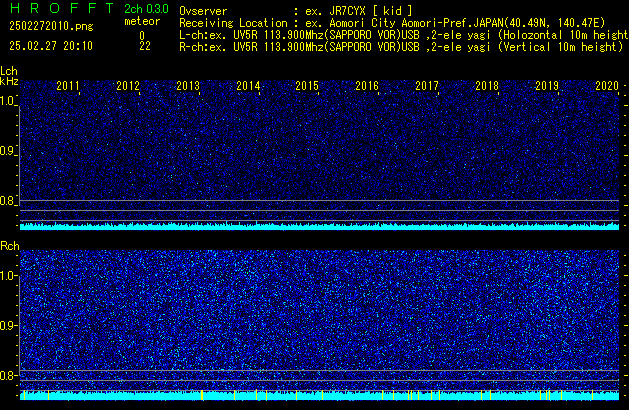Click the meteor count value '0'
This screenshot has width=629, height=410.
(142, 36)
